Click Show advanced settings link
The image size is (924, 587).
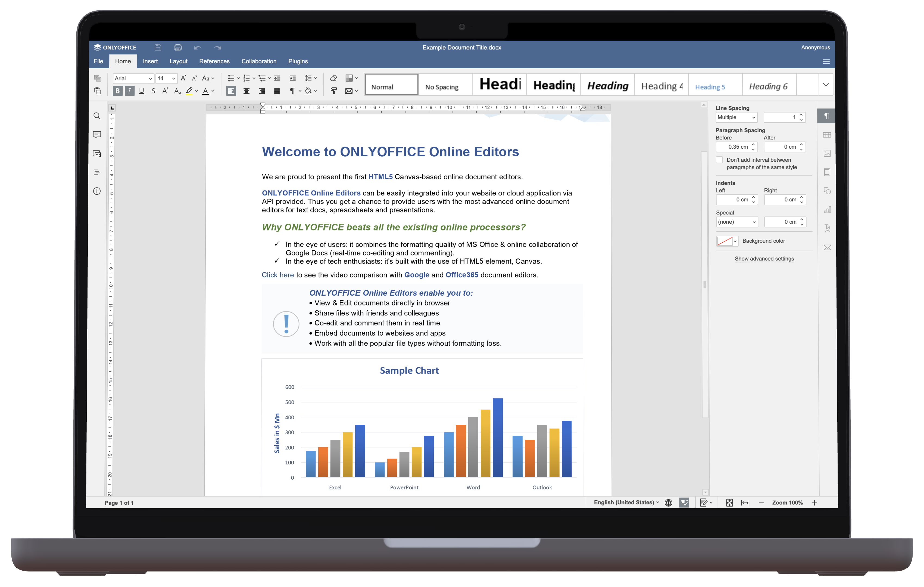(x=764, y=259)
